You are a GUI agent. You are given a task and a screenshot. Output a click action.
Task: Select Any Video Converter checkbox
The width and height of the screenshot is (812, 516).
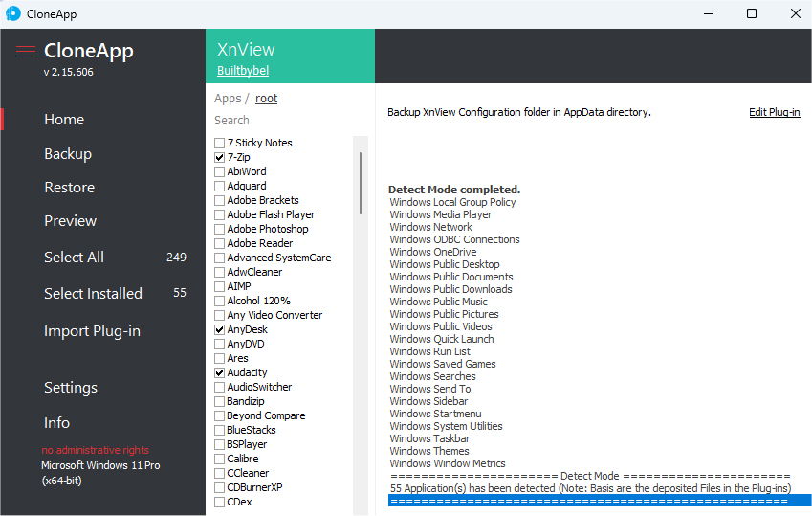[x=220, y=315]
